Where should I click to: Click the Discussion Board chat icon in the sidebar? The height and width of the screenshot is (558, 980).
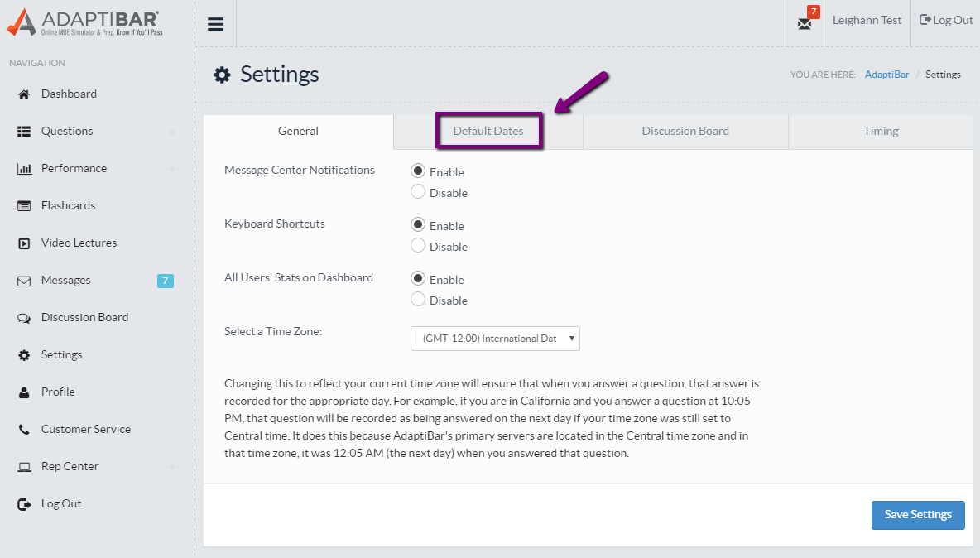(24, 318)
